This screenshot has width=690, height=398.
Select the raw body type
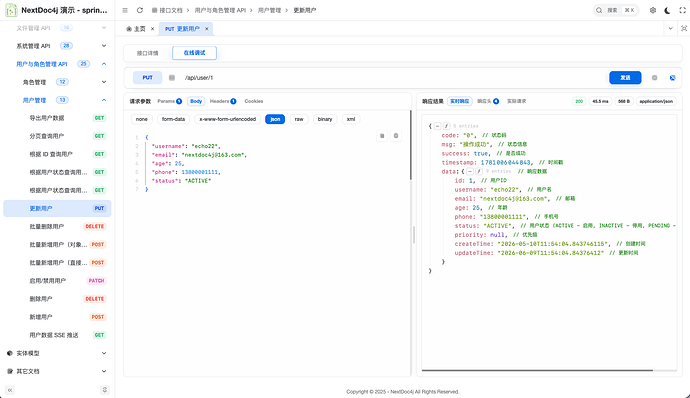(299, 119)
